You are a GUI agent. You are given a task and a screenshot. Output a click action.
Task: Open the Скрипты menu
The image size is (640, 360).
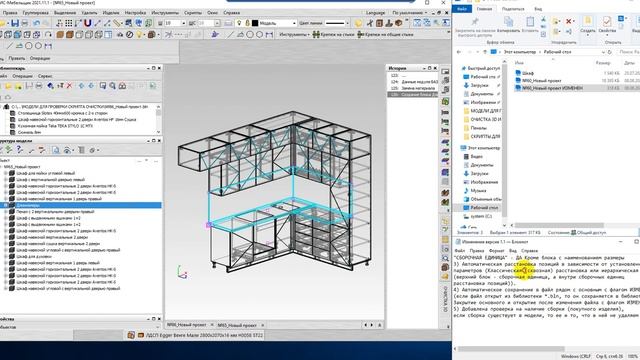[x=193, y=13]
